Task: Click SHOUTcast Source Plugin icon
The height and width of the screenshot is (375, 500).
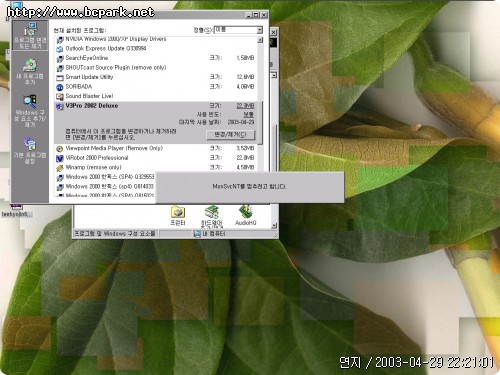Action: [60, 68]
